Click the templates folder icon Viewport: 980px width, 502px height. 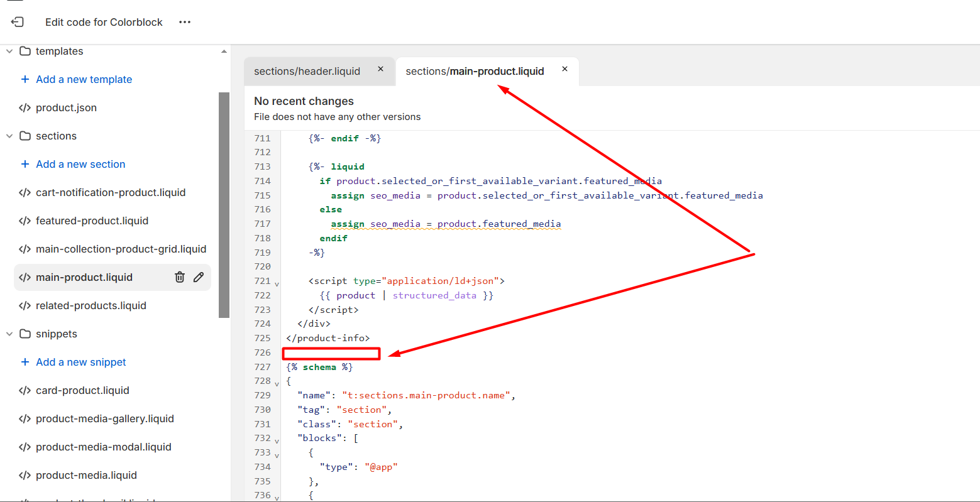pos(25,51)
